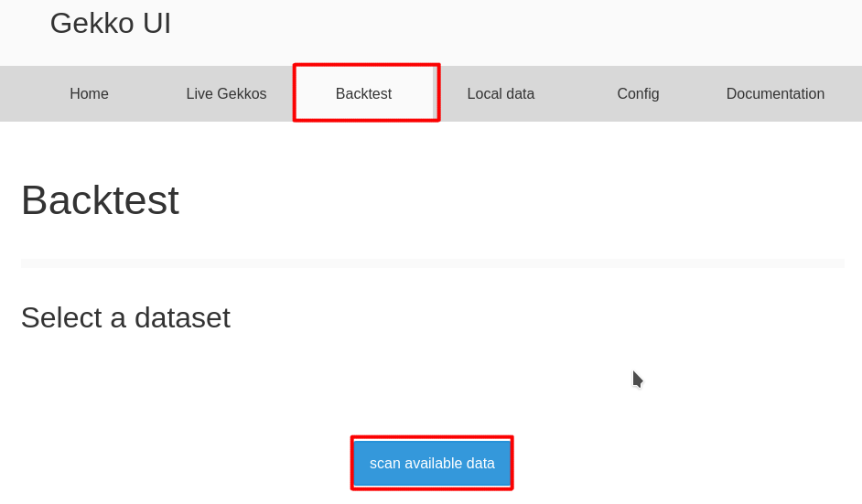Screen dimensions: 862x504
Task: Click the word Gekko in the app title
Action: 92,24
